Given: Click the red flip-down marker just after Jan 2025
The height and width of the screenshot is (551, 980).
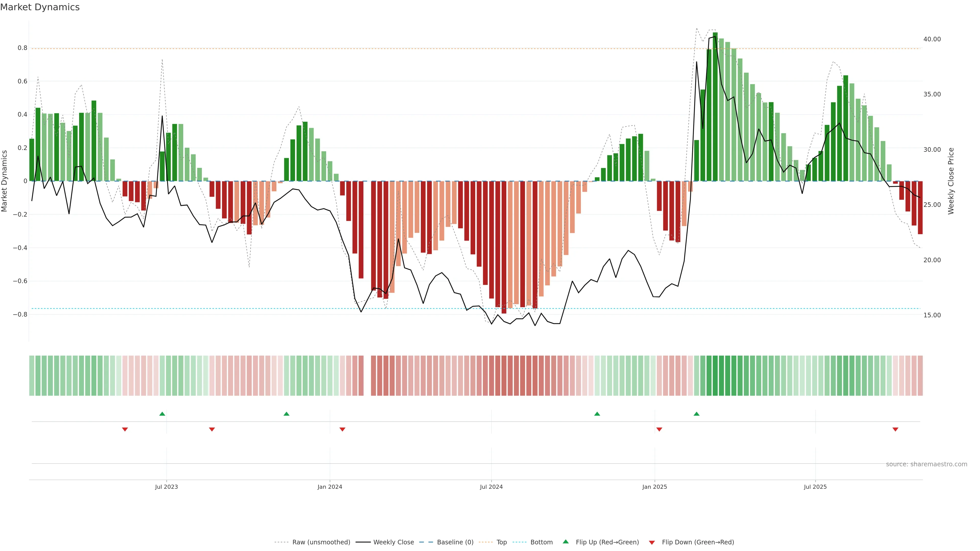Looking at the screenshot, I should (x=659, y=429).
